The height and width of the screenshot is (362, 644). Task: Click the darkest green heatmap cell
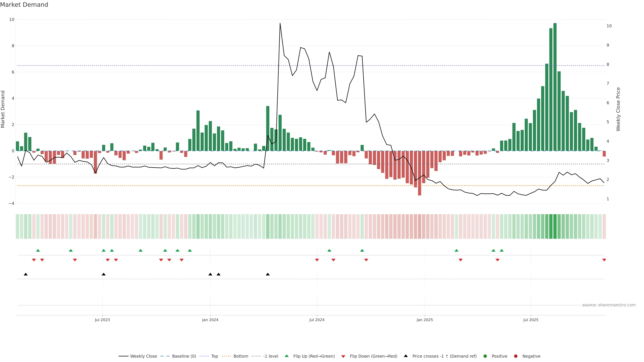[x=555, y=226]
